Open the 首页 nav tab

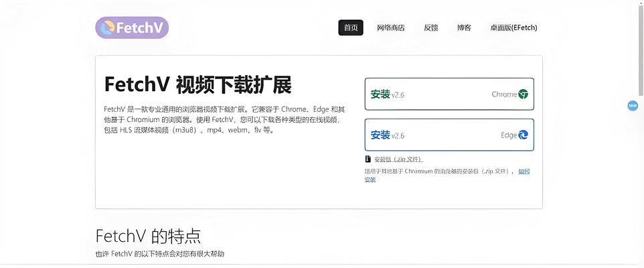[x=351, y=27]
